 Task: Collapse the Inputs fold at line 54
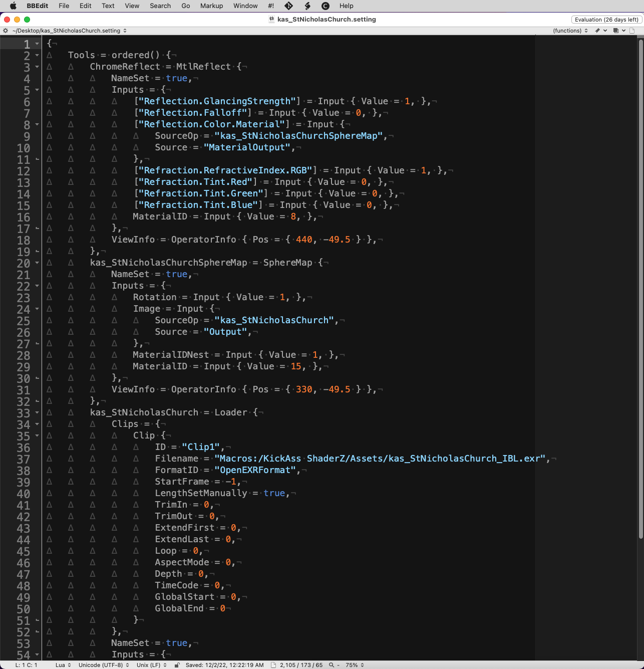pyautogui.click(x=37, y=655)
